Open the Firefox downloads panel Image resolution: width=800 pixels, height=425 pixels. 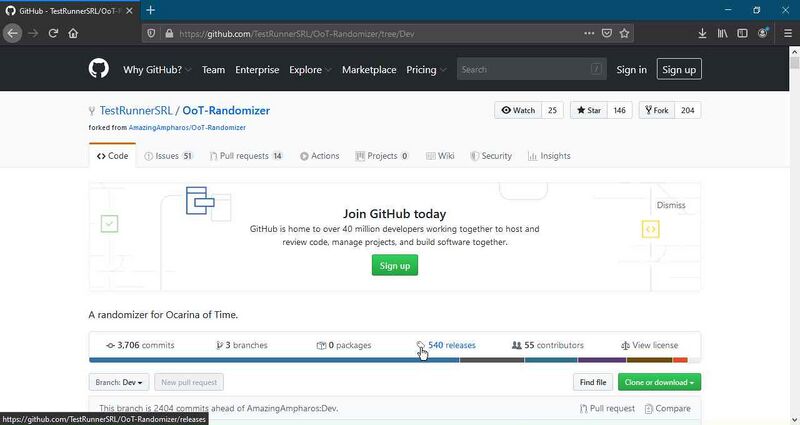(x=702, y=33)
